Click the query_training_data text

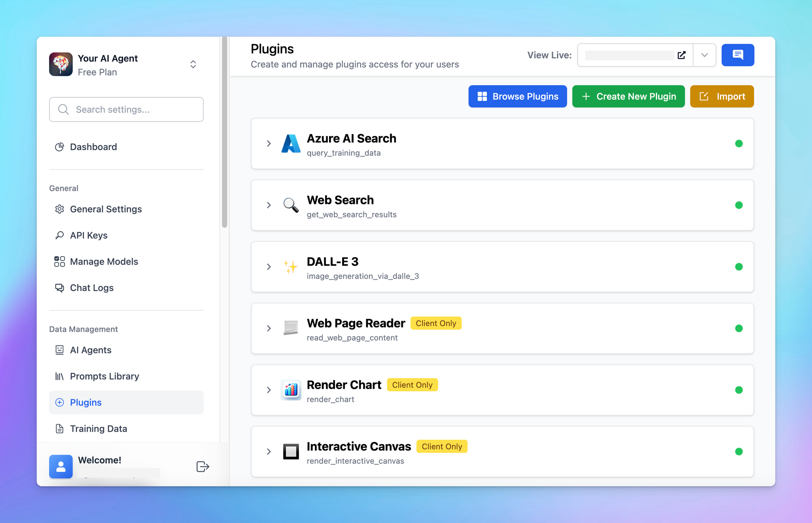[x=344, y=153]
